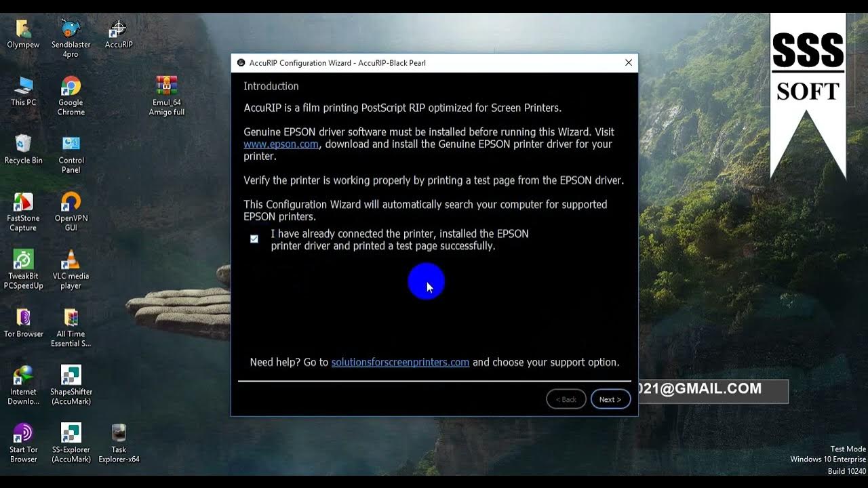Click the 'This Configuration Wizard will automatically search' text
Viewport: 868px width, 488px height.
(425, 210)
